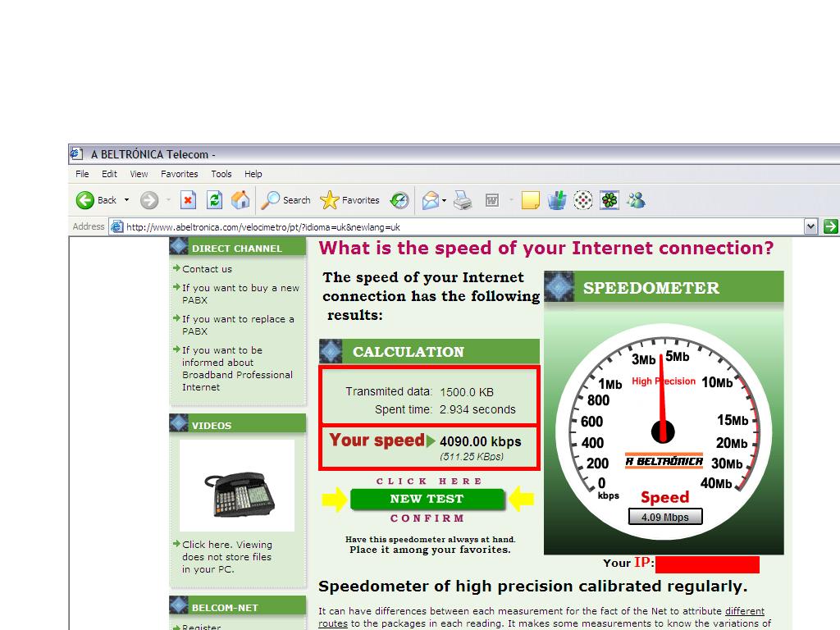
Task: Print the page with the printer icon
Action: click(463, 200)
